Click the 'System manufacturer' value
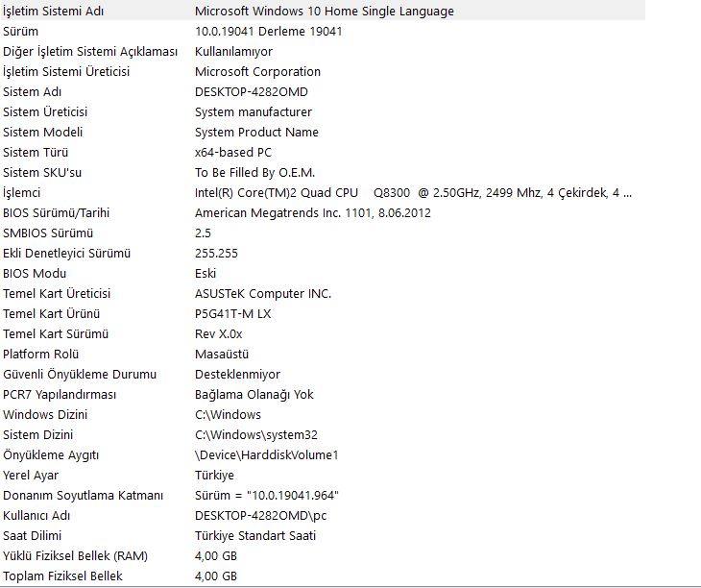The image size is (701, 588). tap(254, 111)
